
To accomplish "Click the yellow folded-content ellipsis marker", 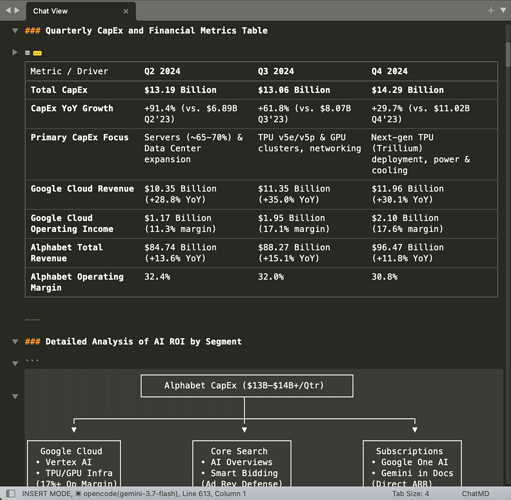I will 37,53.
